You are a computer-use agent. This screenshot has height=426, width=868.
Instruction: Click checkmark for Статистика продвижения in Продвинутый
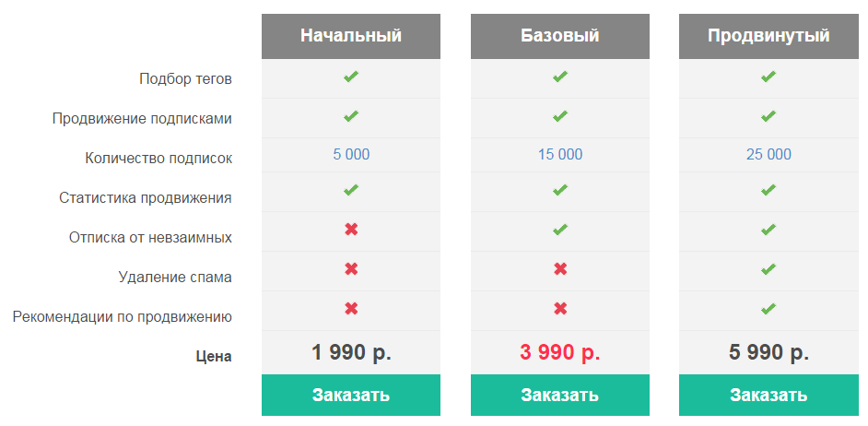pyautogui.click(x=768, y=190)
